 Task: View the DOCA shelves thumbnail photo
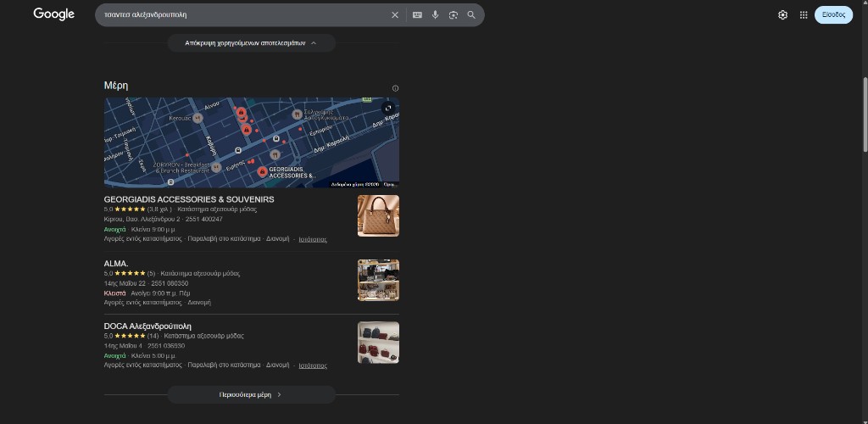(x=378, y=343)
